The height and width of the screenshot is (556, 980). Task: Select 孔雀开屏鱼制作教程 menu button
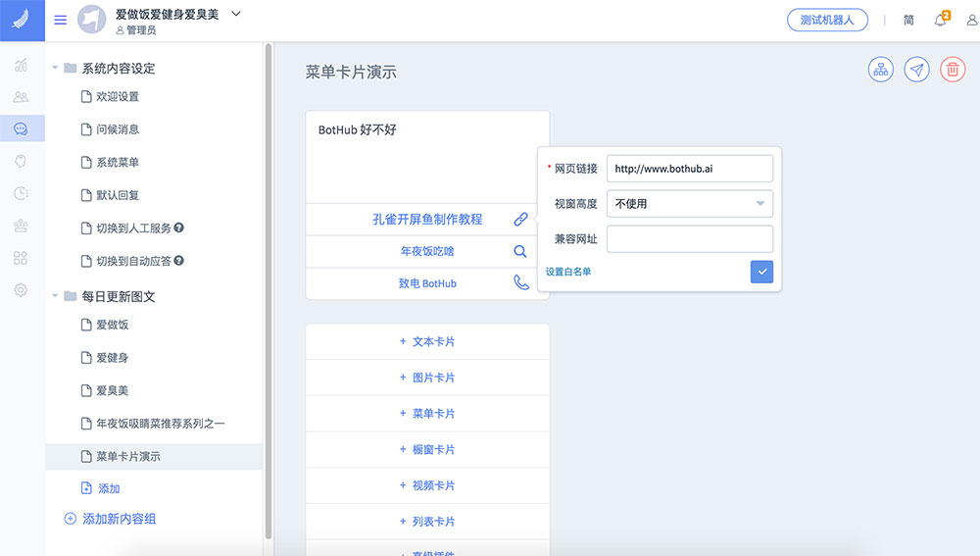(x=427, y=220)
